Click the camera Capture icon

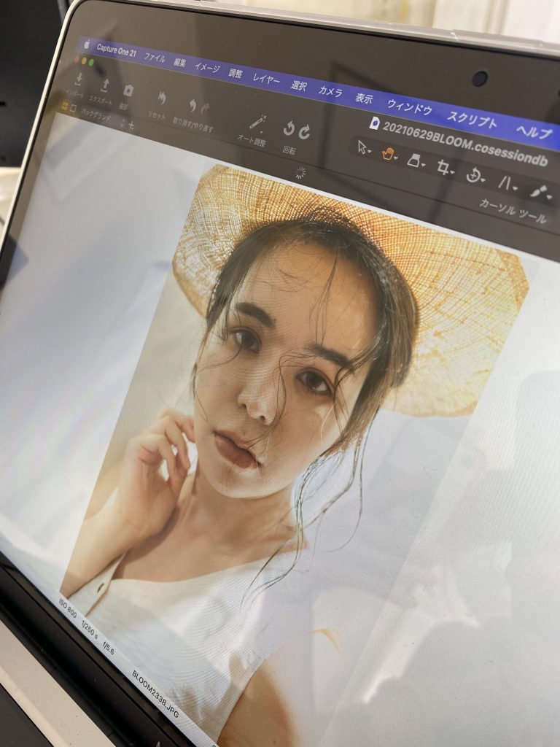128,90
